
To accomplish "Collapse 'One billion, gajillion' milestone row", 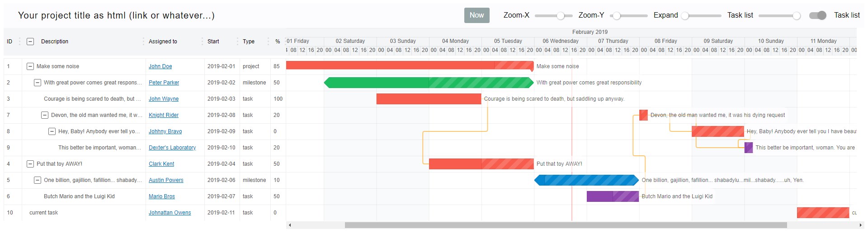I will [x=38, y=180].
